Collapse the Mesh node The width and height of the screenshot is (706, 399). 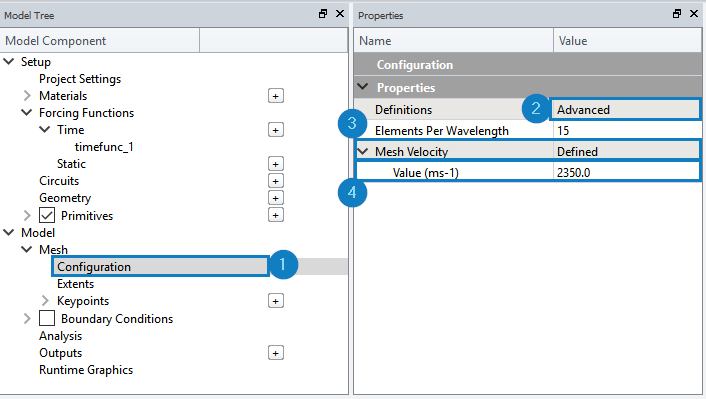pyautogui.click(x=27, y=249)
